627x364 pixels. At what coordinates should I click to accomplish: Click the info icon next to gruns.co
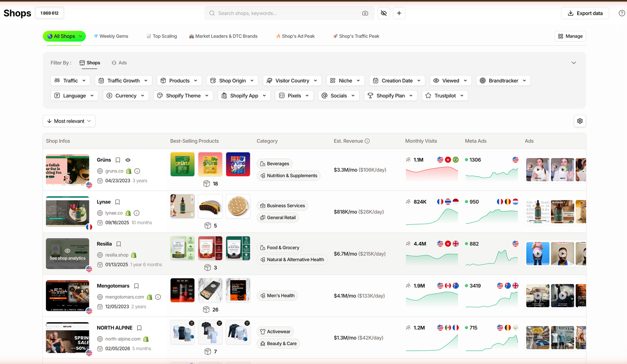pos(137,171)
